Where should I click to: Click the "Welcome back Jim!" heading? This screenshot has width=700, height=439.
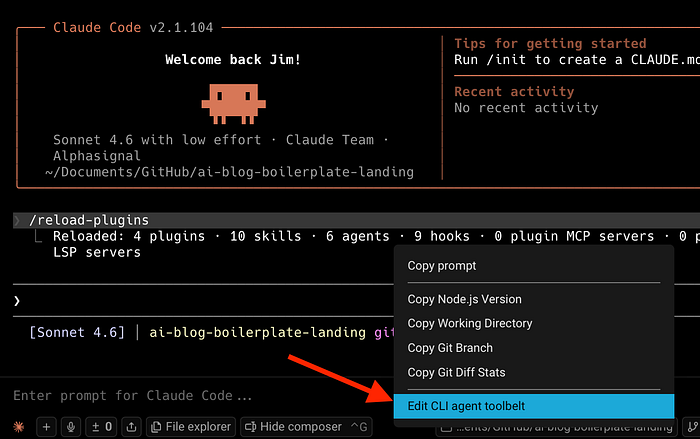point(233,60)
